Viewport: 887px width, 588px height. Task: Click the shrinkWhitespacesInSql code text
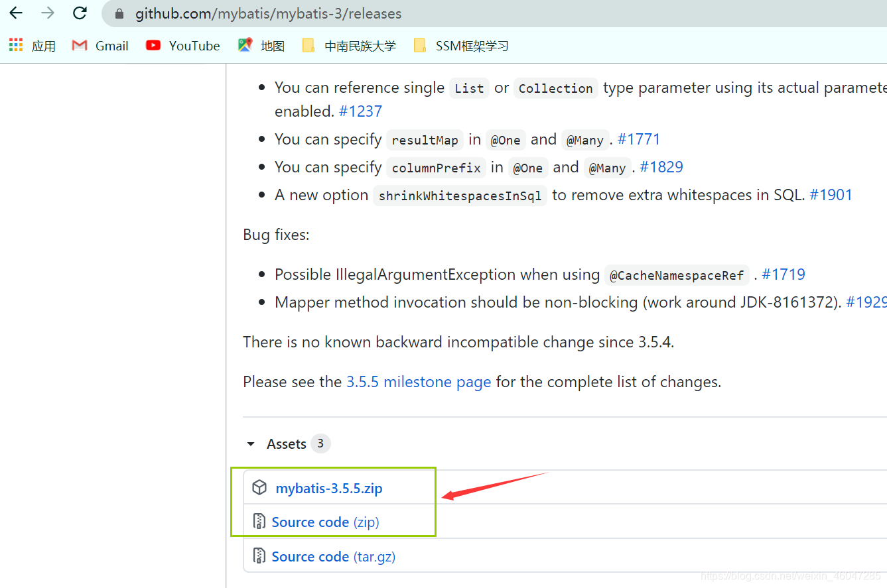tap(460, 196)
